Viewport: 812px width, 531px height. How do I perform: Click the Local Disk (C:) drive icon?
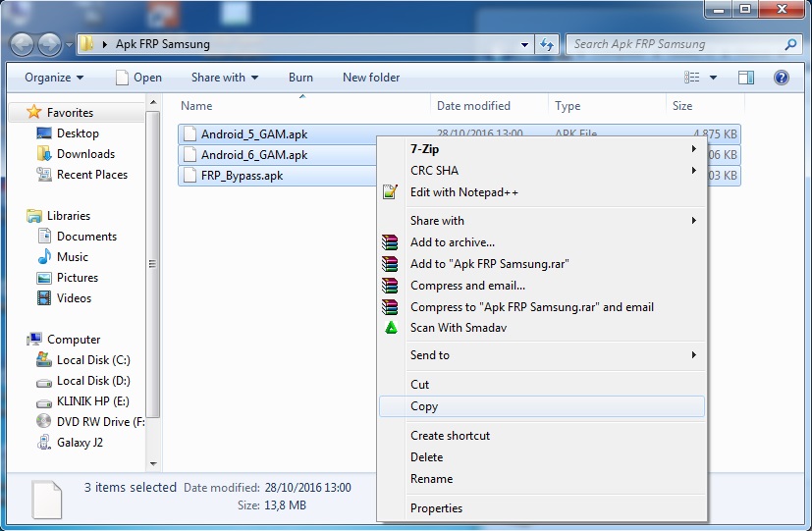44,359
